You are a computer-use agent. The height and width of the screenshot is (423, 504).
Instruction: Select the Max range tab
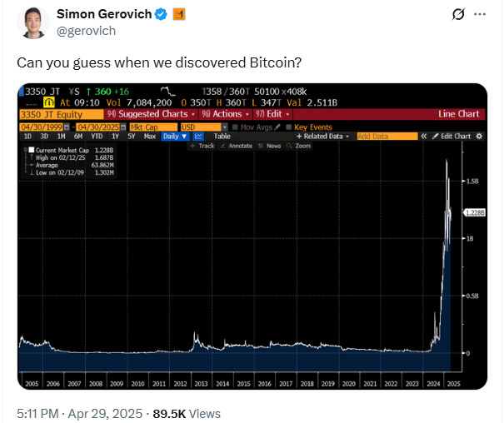[150, 137]
